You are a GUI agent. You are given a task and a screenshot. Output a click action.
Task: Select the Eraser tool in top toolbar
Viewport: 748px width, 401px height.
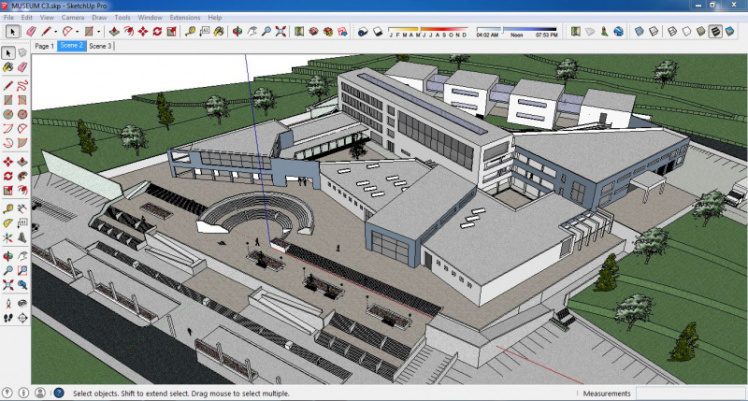coord(31,31)
